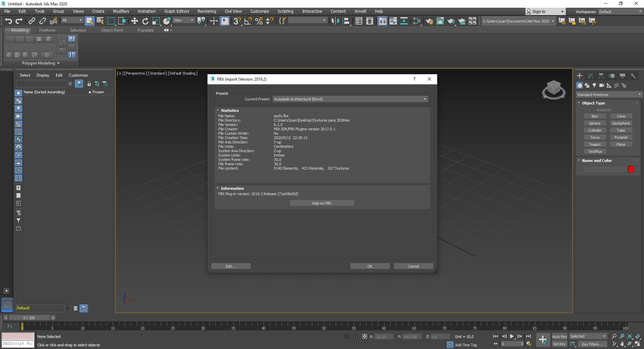The height and width of the screenshot is (349, 644).
Task: Open the selection filter All dropdown
Action: [72, 20]
